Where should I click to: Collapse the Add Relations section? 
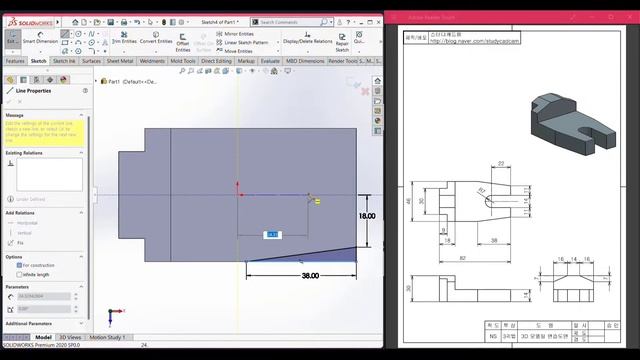(81, 213)
